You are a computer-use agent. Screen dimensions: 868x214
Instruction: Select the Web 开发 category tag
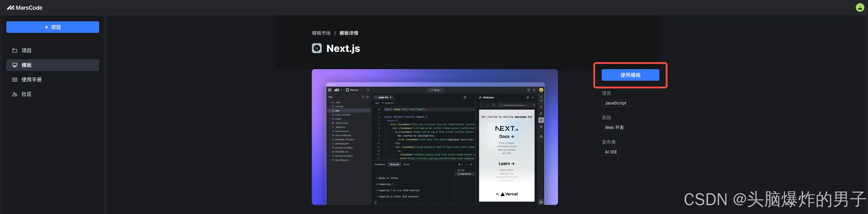coord(614,128)
